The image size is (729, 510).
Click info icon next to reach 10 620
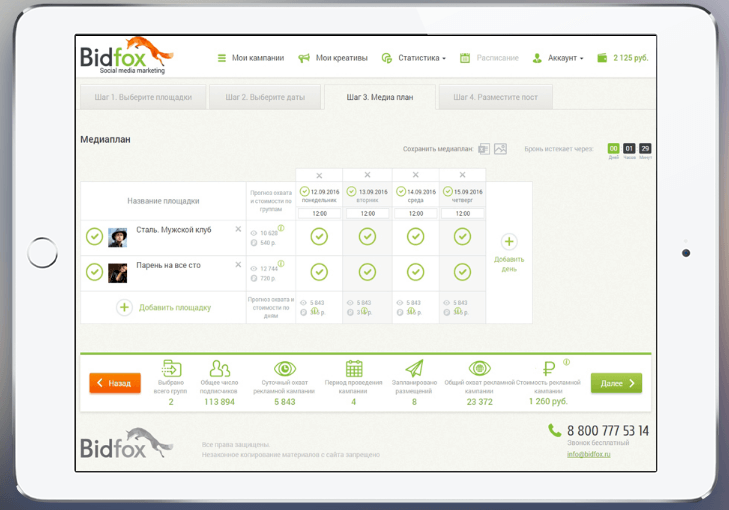coord(282,228)
